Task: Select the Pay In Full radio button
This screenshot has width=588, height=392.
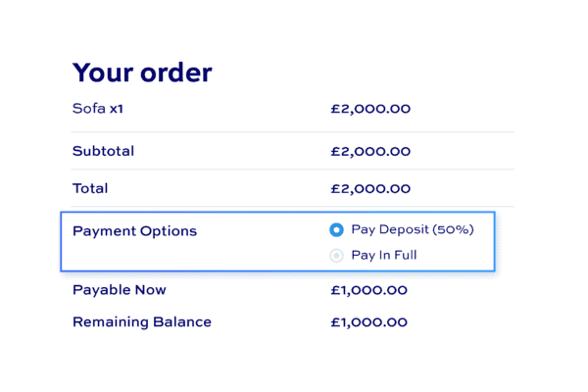Action: coord(336,256)
